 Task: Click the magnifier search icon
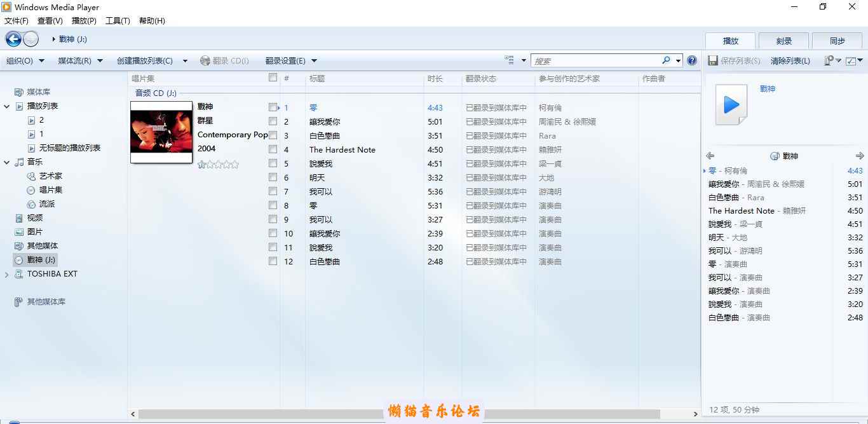click(x=666, y=60)
